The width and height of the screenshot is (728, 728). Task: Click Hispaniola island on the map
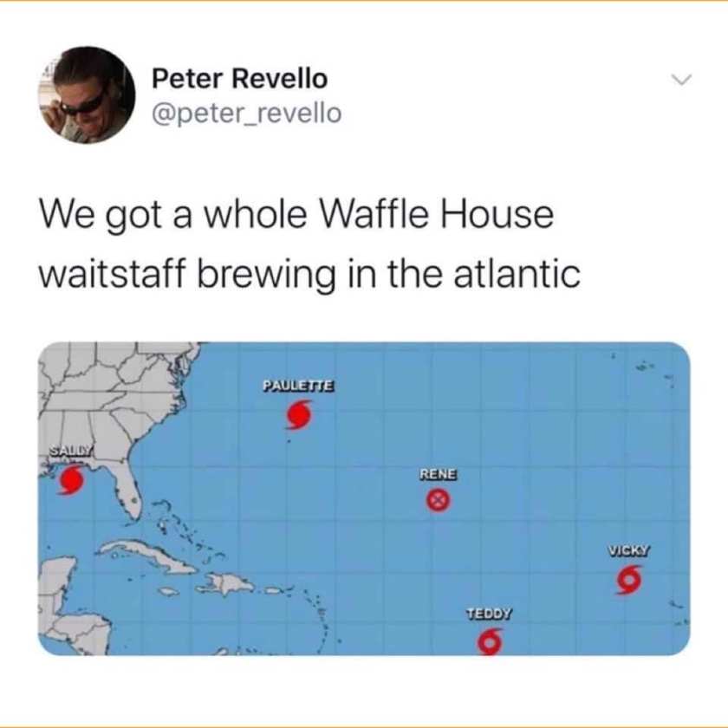[x=229, y=584]
